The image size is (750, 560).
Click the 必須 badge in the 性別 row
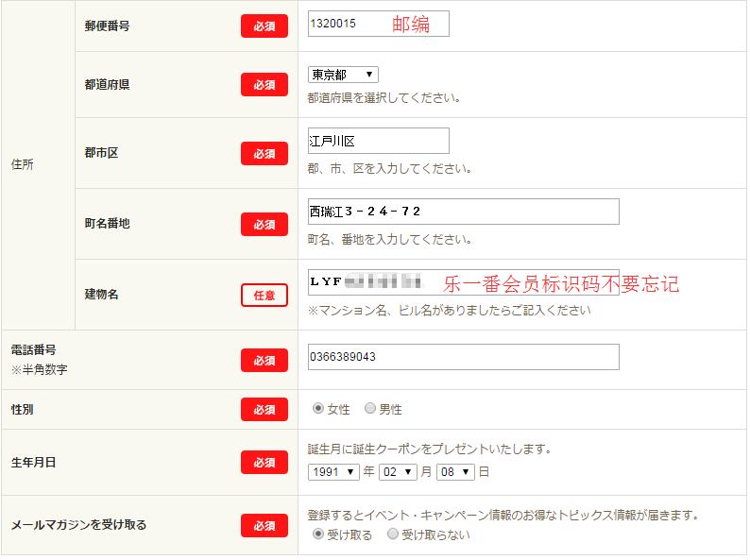pyautogui.click(x=264, y=410)
